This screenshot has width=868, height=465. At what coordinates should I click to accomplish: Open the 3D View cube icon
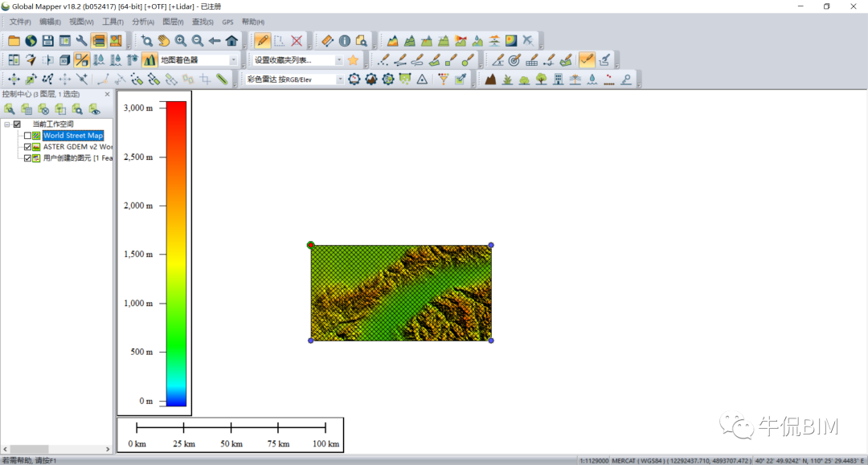click(64, 59)
